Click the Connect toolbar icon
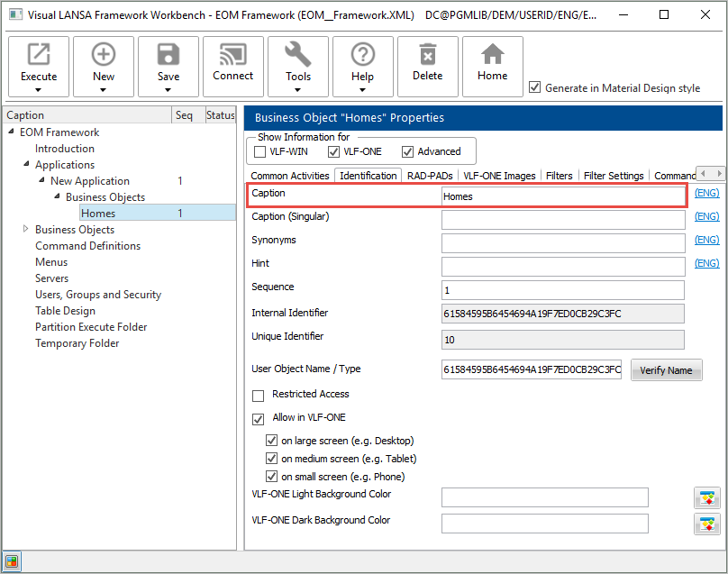728x574 pixels. point(233,54)
